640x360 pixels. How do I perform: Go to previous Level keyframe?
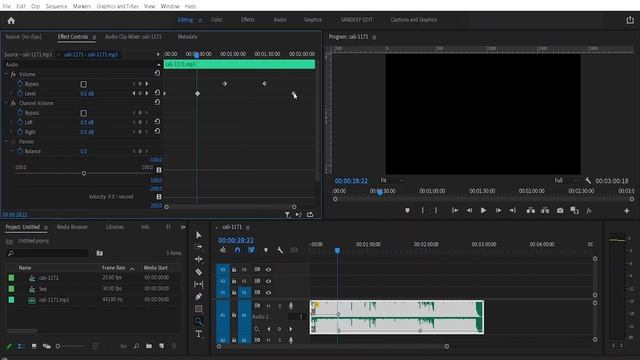(133, 93)
